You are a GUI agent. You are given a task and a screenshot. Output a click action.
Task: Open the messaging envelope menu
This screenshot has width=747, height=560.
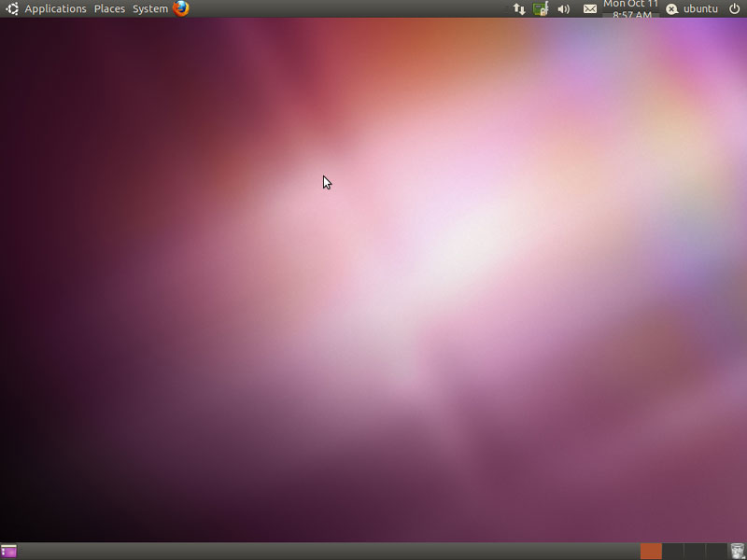click(590, 8)
